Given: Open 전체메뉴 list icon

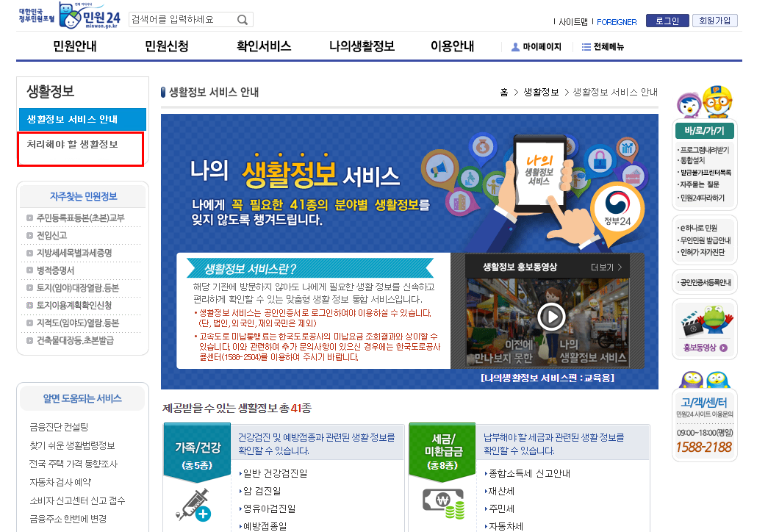Looking at the screenshot, I should coord(586,47).
